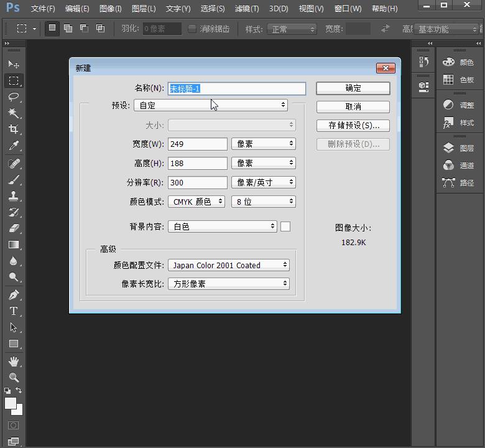This screenshot has height=448, width=485.
Task: Click the 确定 button
Action: point(353,88)
